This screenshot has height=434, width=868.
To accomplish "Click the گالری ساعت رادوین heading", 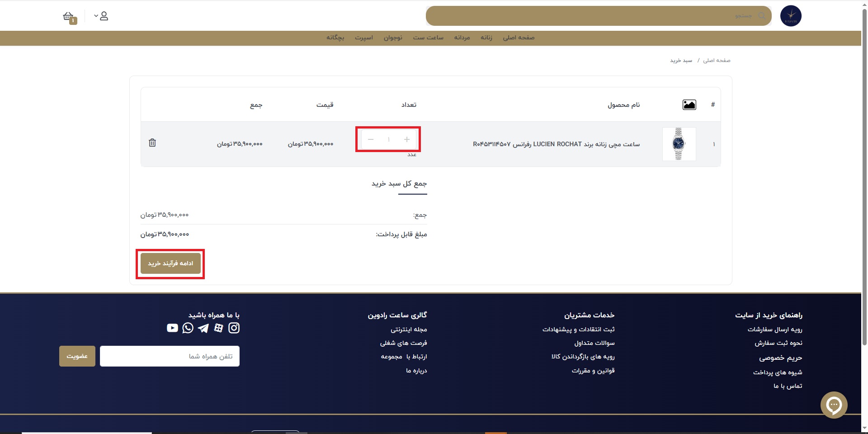I will pyautogui.click(x=397, y=315).
